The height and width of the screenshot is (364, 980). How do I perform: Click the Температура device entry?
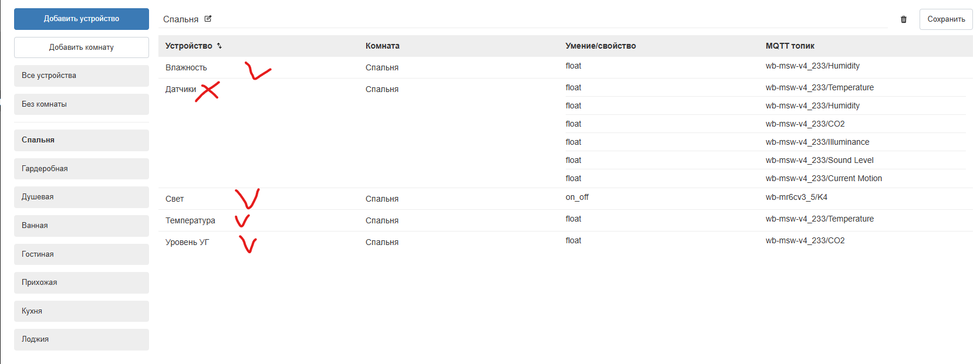(190, 220)
